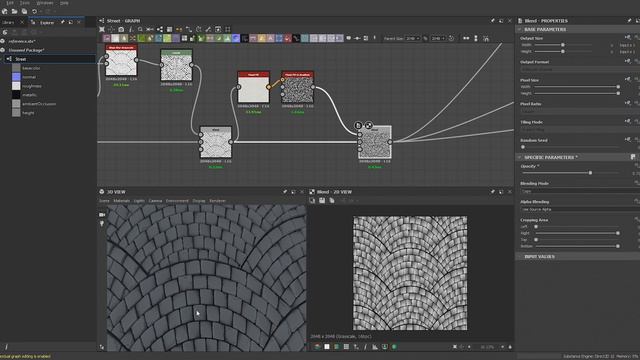Click the red atomic node icon in node bar
This screenshot has width=640, height=360.
click(288, 38)
